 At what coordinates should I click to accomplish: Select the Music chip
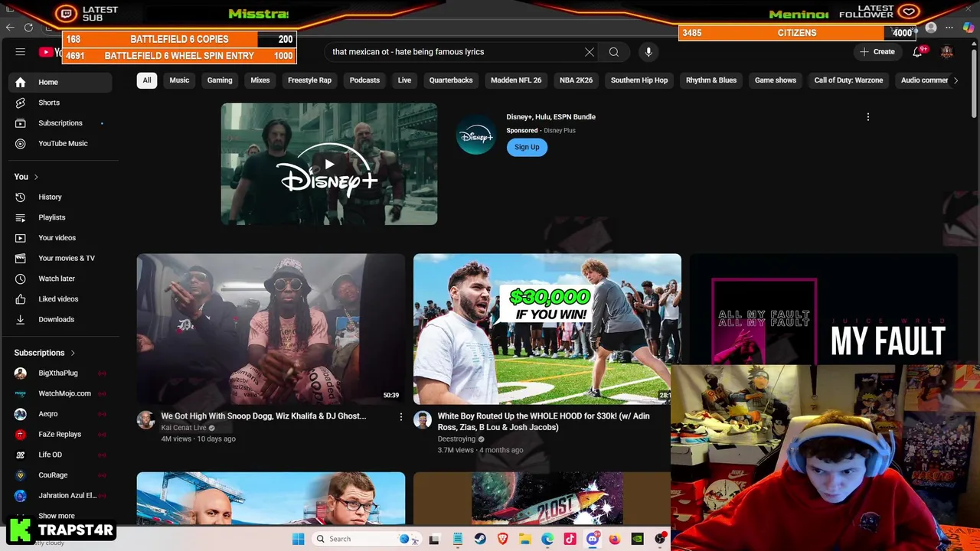(179, 80)
